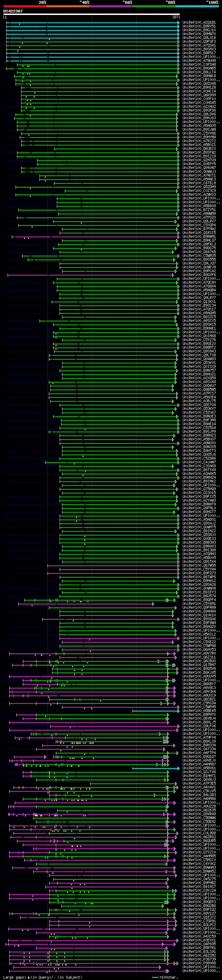Select the UniRef100_B9SMX3 label
This screenshot has height=980, width=222.
(199, 49)
